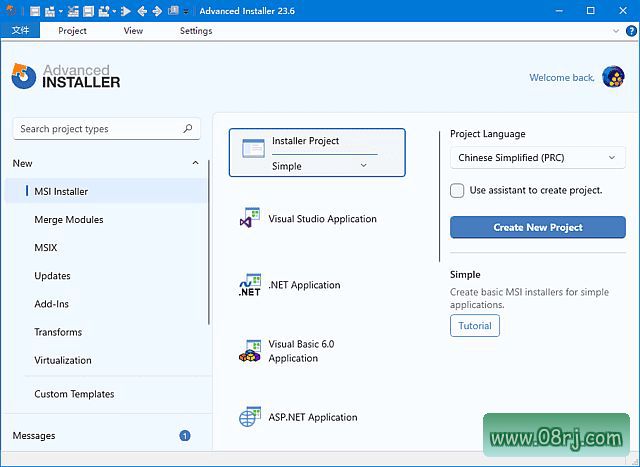Click the toolbar icon after the Forward arrow
Screen dimensions: 640x467
[x=173, y=11]
